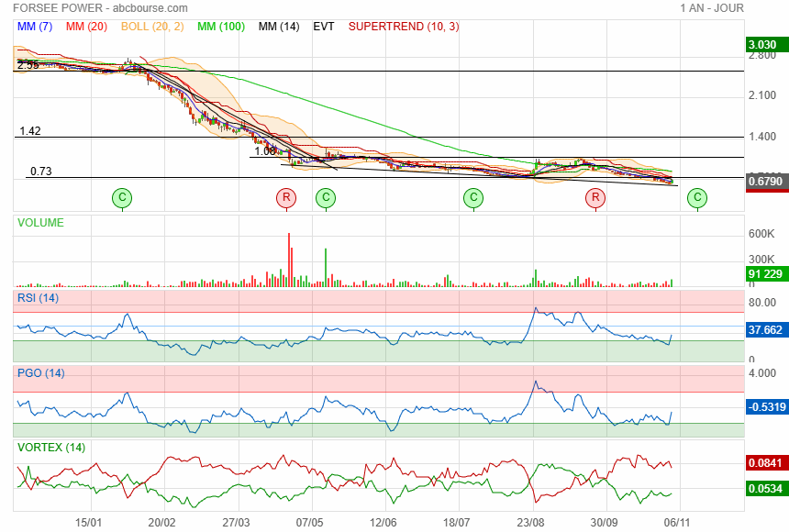Click the red 0.0841 Vortex value tag
This screenshot has width=789, height=532.
point(765,463)
